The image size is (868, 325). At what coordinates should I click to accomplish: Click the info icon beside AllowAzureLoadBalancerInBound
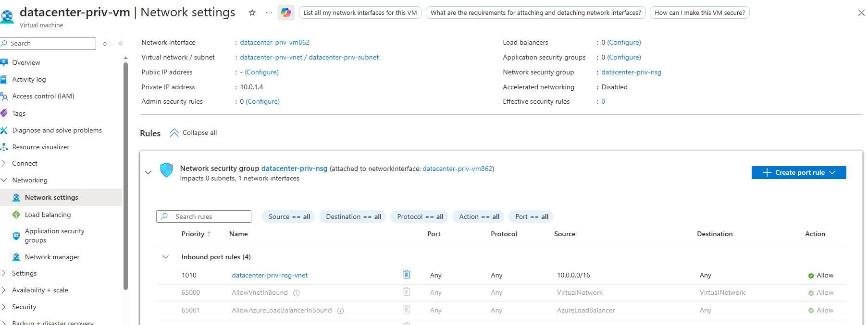click(x=340, y=311)
